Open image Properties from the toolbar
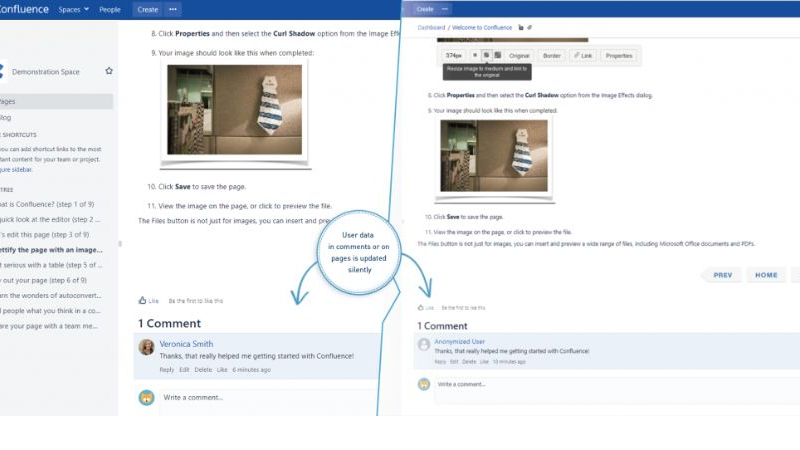 (619, 56)
